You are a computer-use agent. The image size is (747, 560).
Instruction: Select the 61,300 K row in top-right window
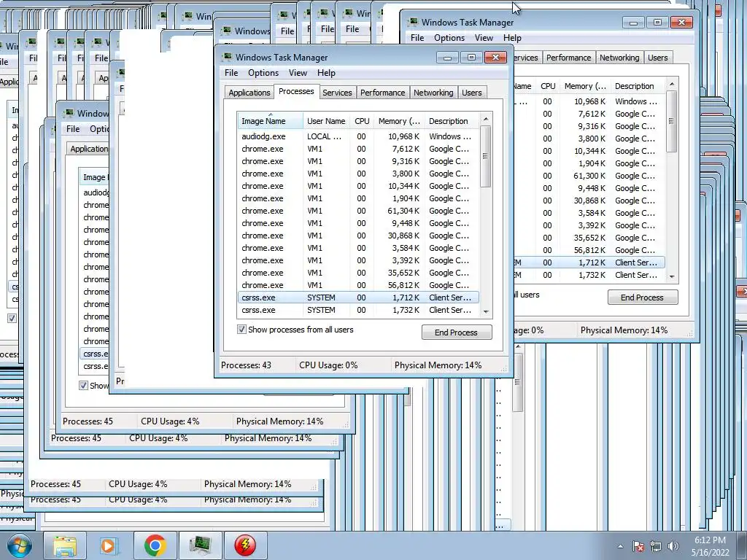tap(589, 176)
